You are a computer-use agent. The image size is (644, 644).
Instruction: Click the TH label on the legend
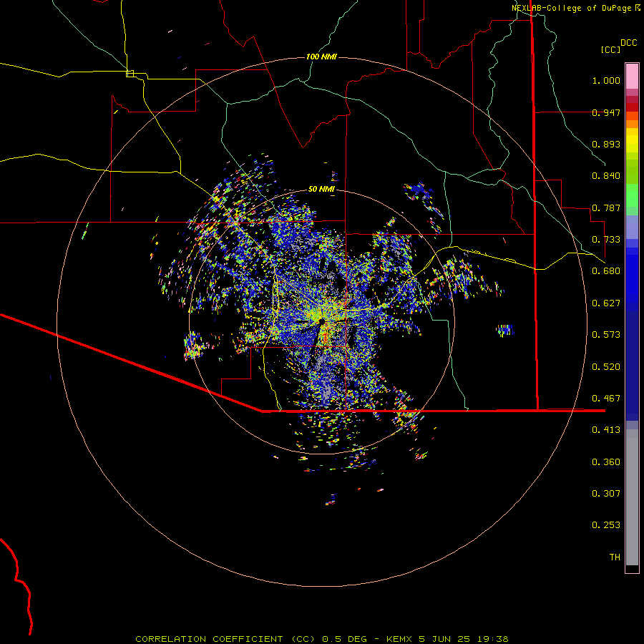pos(615,557)
